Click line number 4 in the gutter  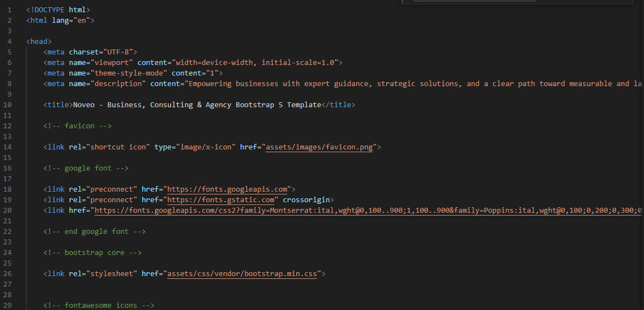click(9, 42)
